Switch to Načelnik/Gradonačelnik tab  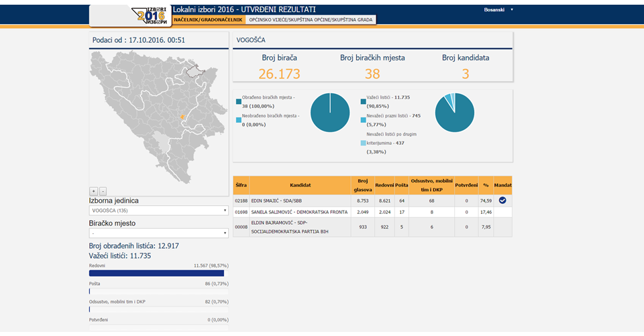pyautogui.click(x=208, y=19)
